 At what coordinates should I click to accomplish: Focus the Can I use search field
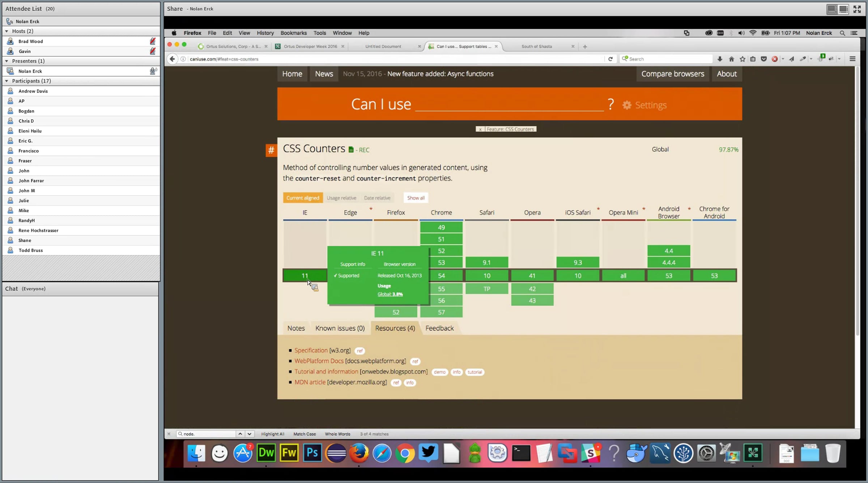tap(509, 104)
